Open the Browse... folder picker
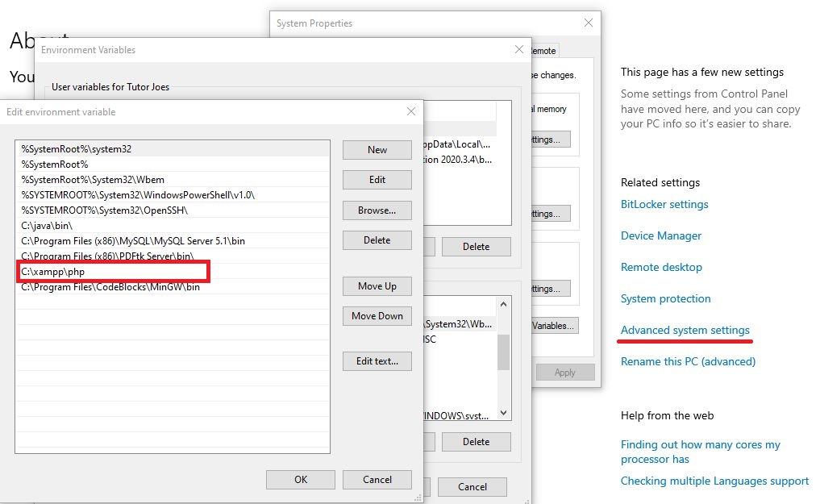The width and height of the screenshot is (820, 504). pyautogui.click(x=377, y=210)
